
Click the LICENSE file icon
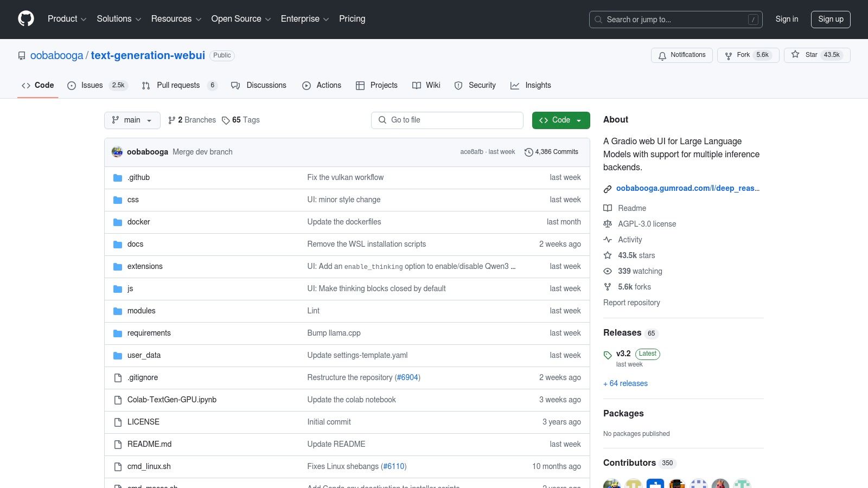[118, 422]
